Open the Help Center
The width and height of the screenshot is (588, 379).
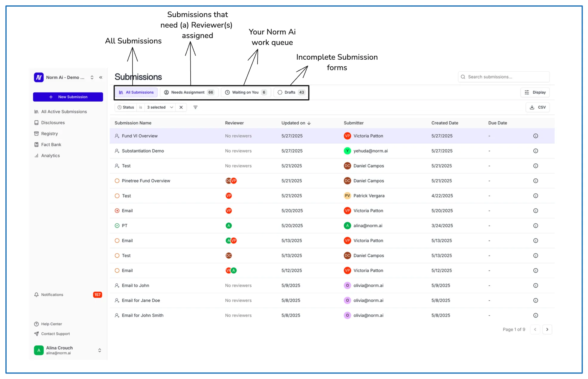(x=48, y=324)
